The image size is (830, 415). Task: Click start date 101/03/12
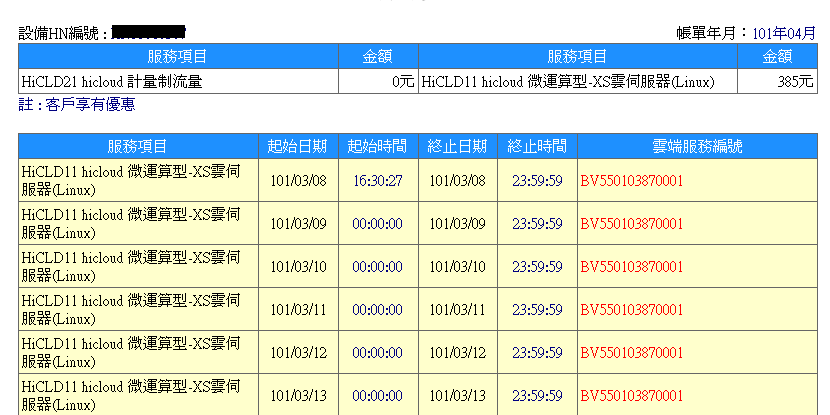point(298,352)
